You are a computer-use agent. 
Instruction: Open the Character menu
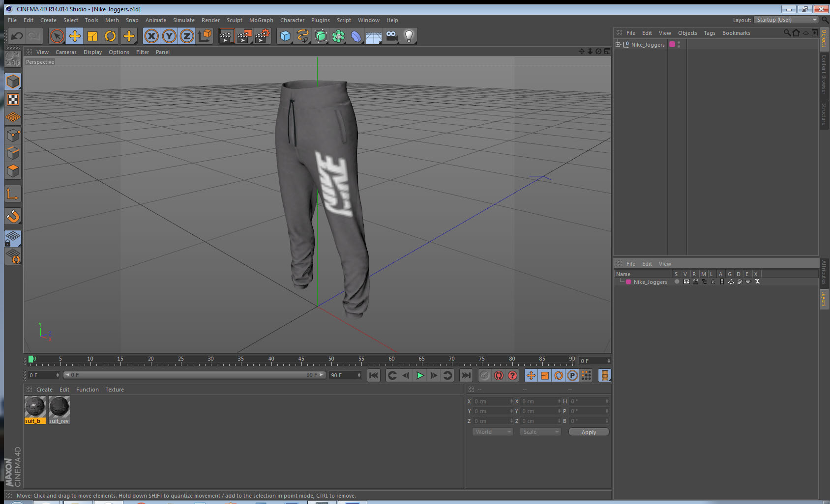292,20
